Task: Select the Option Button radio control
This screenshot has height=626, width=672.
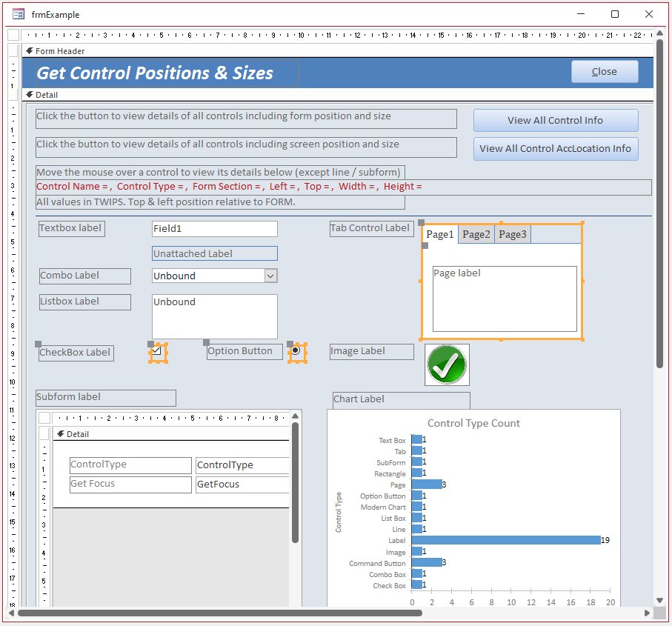Action: tap(296, 351)
